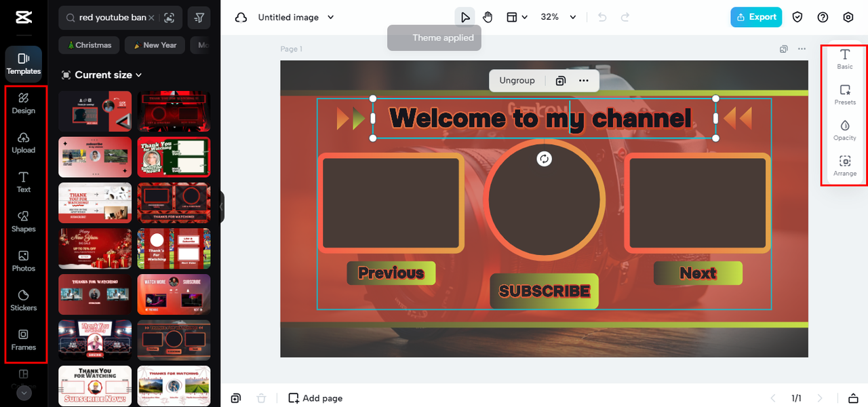Screen dimensions: 868x407
Task: Open the Photos sidebar panel
Action: (24, 260)
